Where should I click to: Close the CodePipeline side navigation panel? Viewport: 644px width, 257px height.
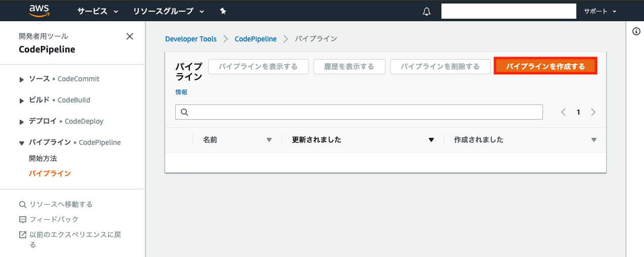point(130,36)
